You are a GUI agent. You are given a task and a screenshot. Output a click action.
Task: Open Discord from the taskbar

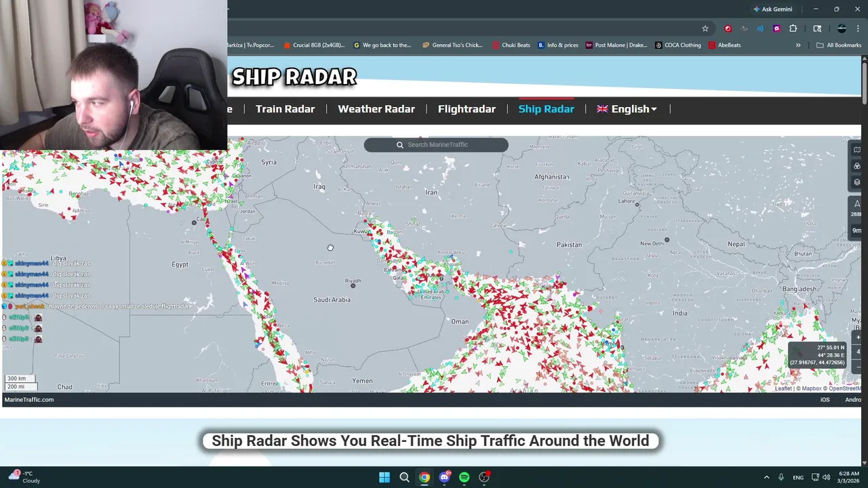[444, 477]
